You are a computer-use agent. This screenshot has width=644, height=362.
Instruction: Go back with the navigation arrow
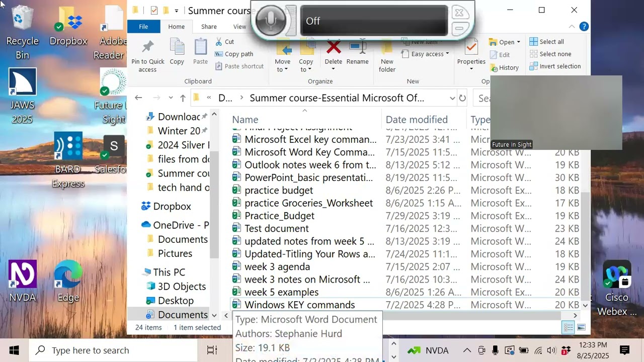point(138,98)
